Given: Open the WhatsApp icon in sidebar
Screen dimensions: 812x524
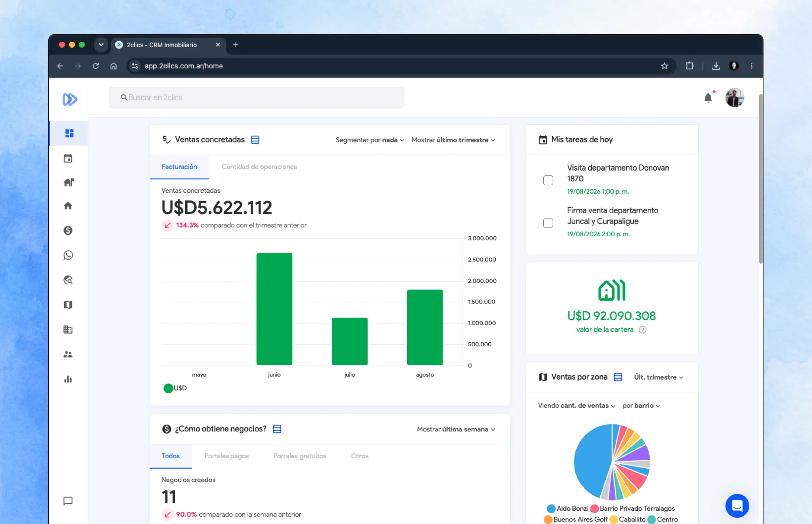Looking at the screenshot, I should click(x=68, y=255).
